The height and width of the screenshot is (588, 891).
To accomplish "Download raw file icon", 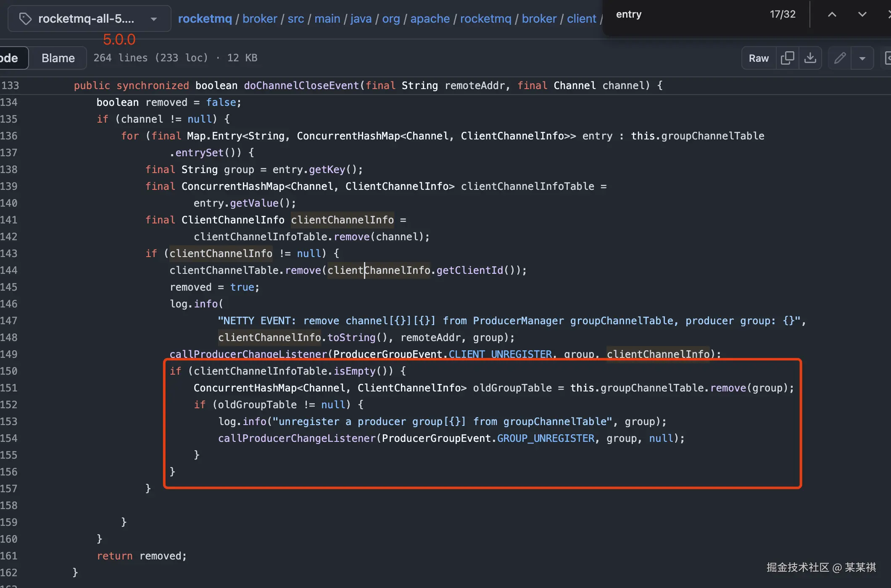I will [810, 58].
